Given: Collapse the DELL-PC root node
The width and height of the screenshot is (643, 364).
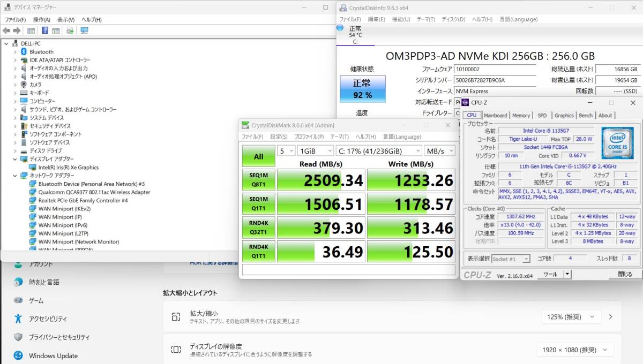Looking at the screenshot, I should (6, 43).
